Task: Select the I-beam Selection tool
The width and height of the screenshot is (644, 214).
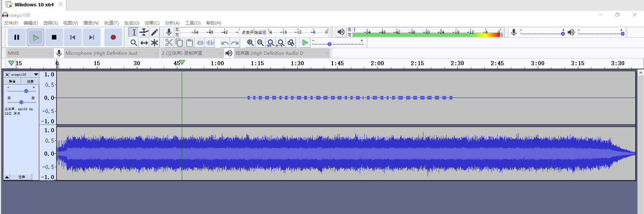Action: (x=134, y=32)
